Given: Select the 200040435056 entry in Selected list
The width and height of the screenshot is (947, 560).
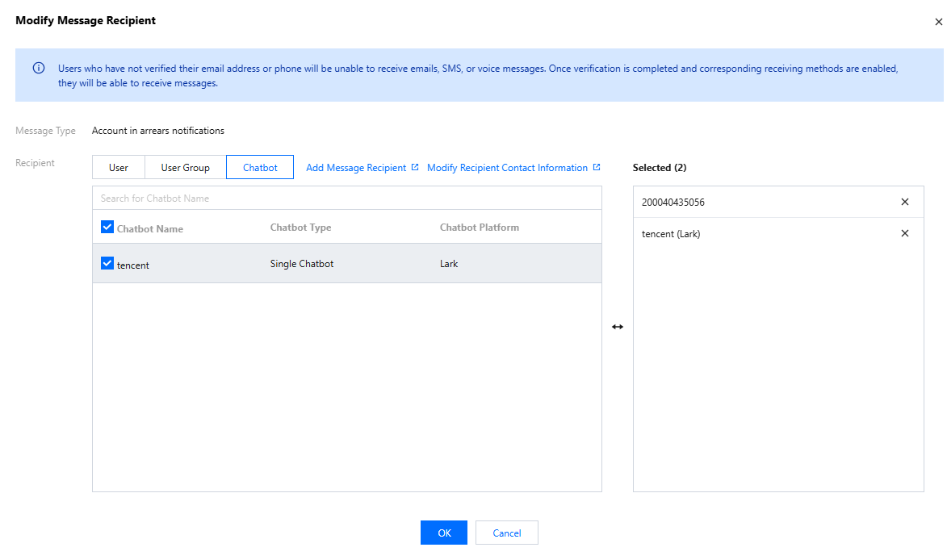Looking at the screenshot, I should coord(673,203).
